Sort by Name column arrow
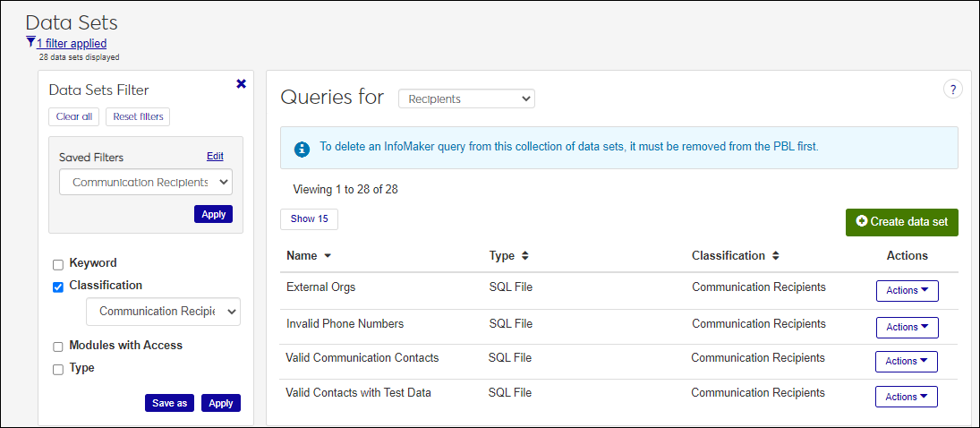 click(328, 256)
